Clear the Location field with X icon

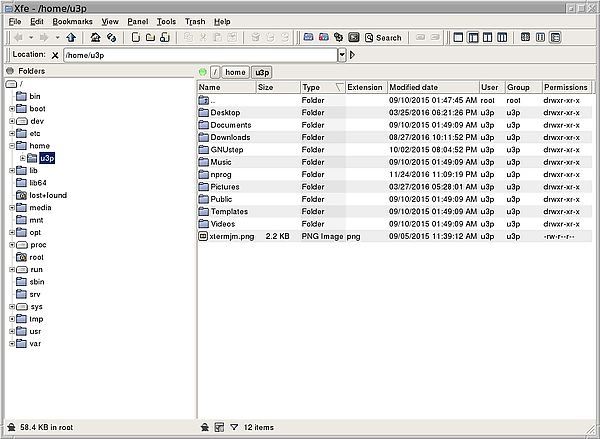pyautogui.click(x=55, y=55)
